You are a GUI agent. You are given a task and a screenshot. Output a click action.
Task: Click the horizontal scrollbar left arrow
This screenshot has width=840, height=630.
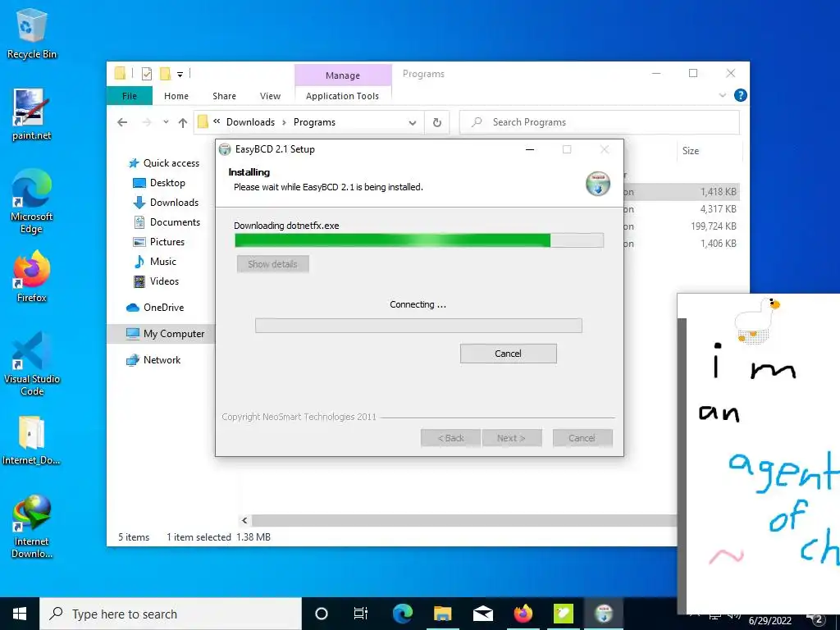[244, 520]
